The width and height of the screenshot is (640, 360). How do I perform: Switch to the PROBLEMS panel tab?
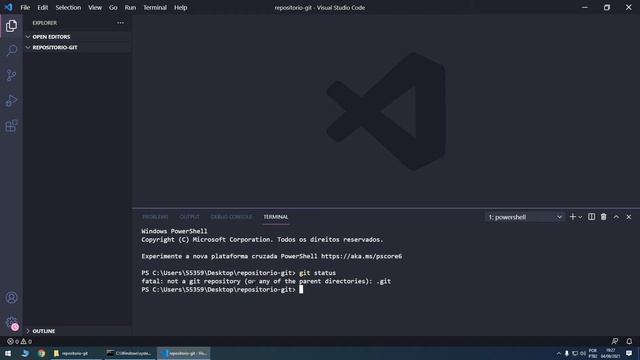point(155,217)
